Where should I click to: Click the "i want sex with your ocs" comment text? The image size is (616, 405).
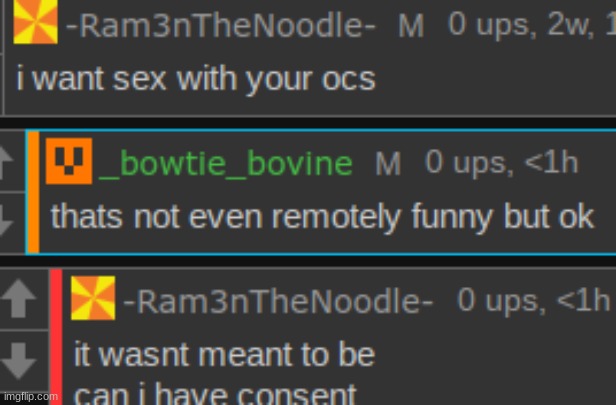tap(196, 79)
